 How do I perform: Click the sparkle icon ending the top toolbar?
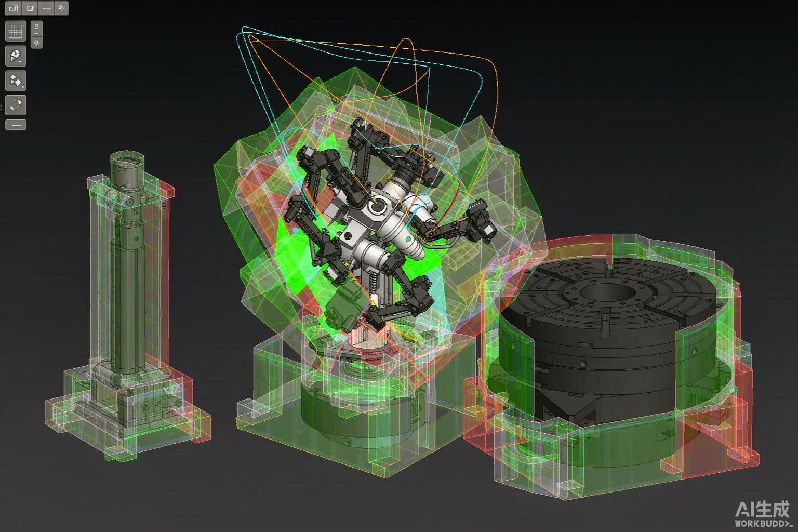pos(61,8)
